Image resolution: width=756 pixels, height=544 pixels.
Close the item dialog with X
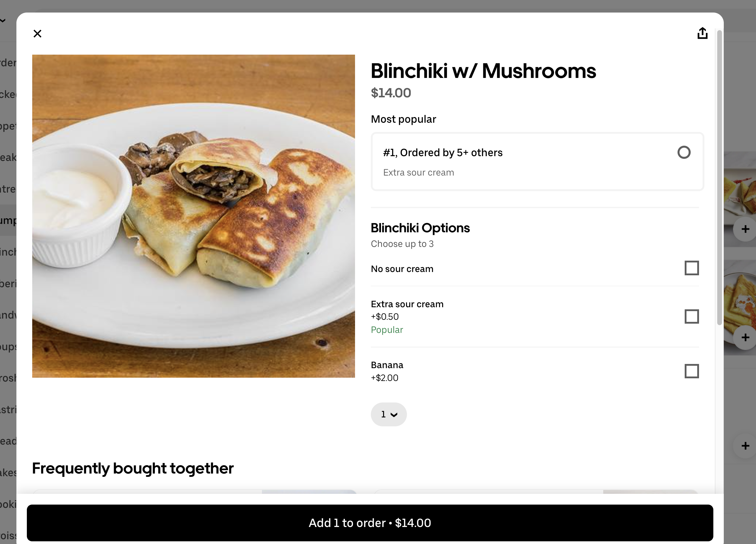coord(37,34)
